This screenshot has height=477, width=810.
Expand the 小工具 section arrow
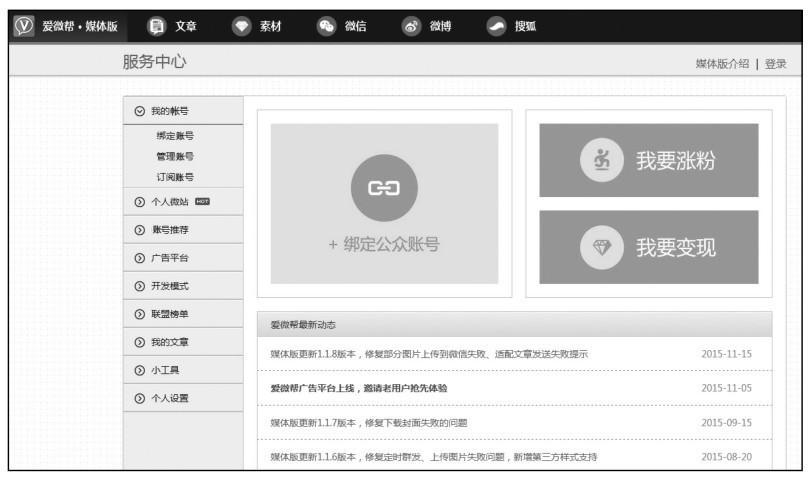point(139,370)
